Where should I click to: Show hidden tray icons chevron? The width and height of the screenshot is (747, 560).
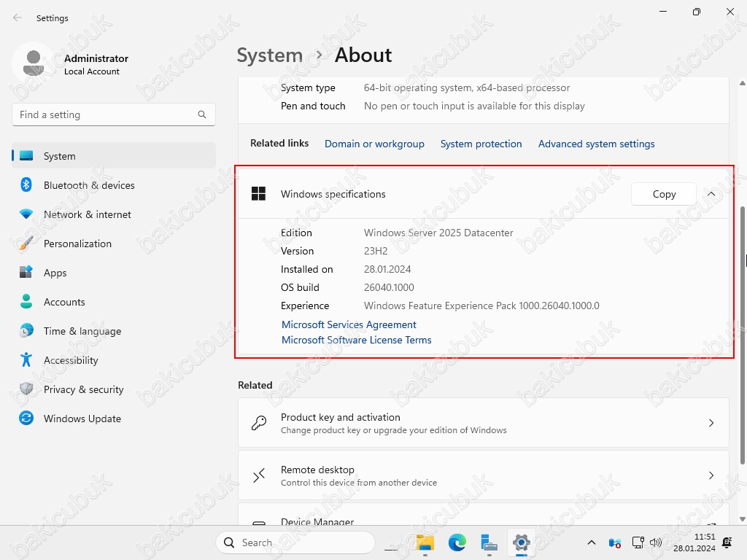[591, 542]
